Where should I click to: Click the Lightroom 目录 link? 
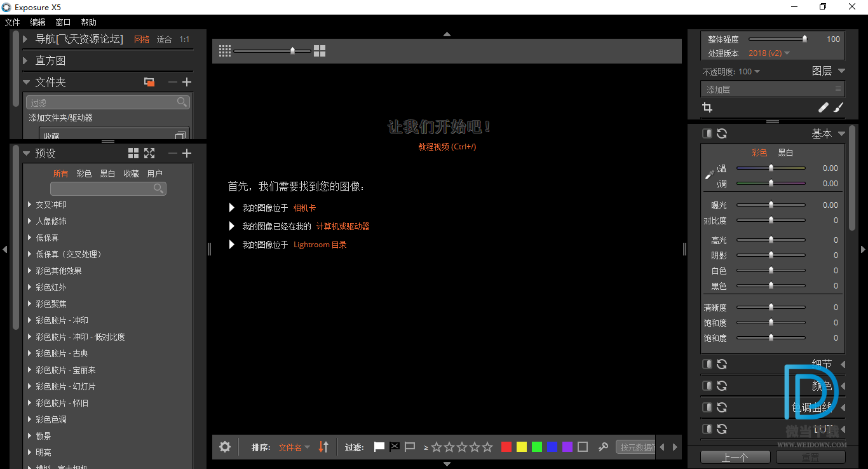pos(320,245)
